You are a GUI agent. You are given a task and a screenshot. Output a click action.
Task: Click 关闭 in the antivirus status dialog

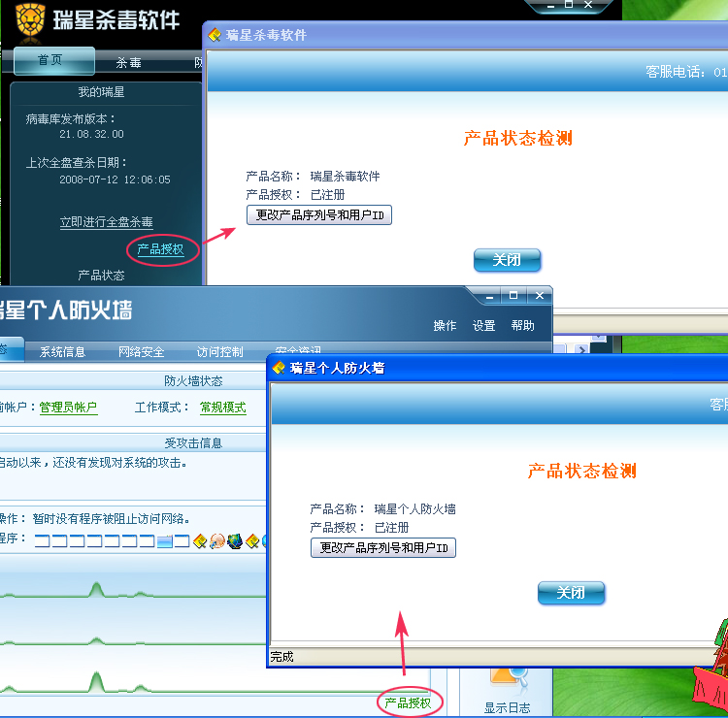click(x=507, y=260)
